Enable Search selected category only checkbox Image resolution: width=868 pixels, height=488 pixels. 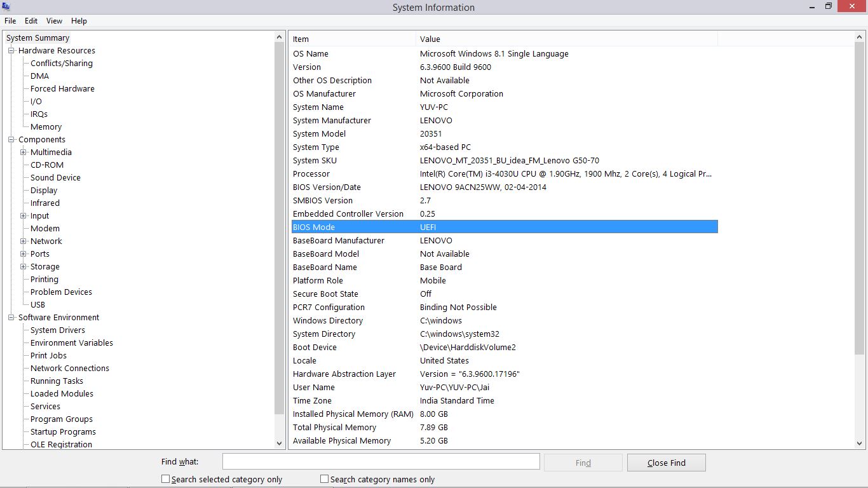[166, 479]
